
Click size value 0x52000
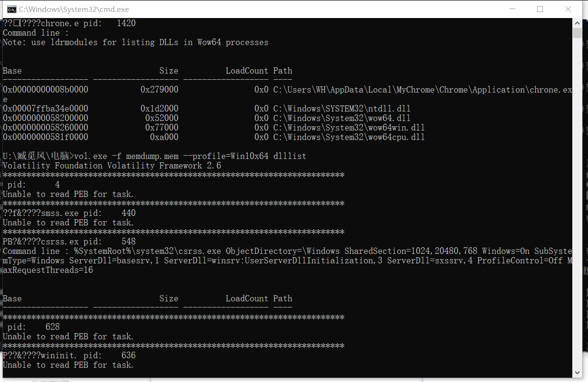162,118
